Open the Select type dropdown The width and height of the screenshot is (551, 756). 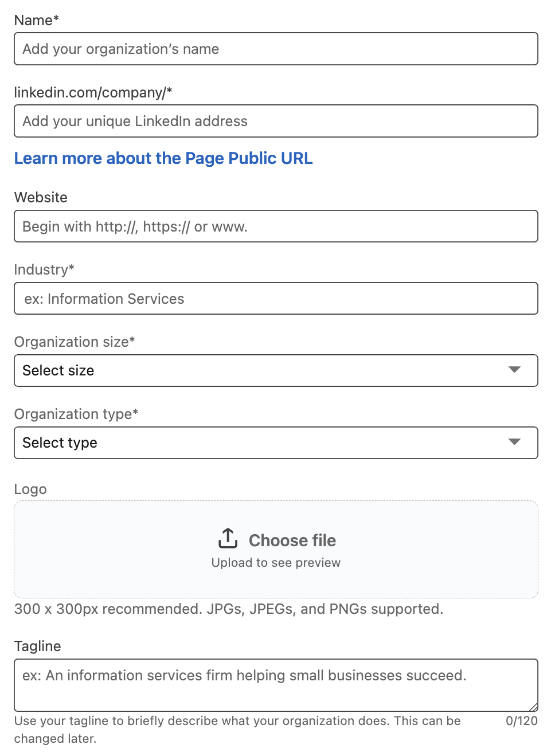(276, 442)
